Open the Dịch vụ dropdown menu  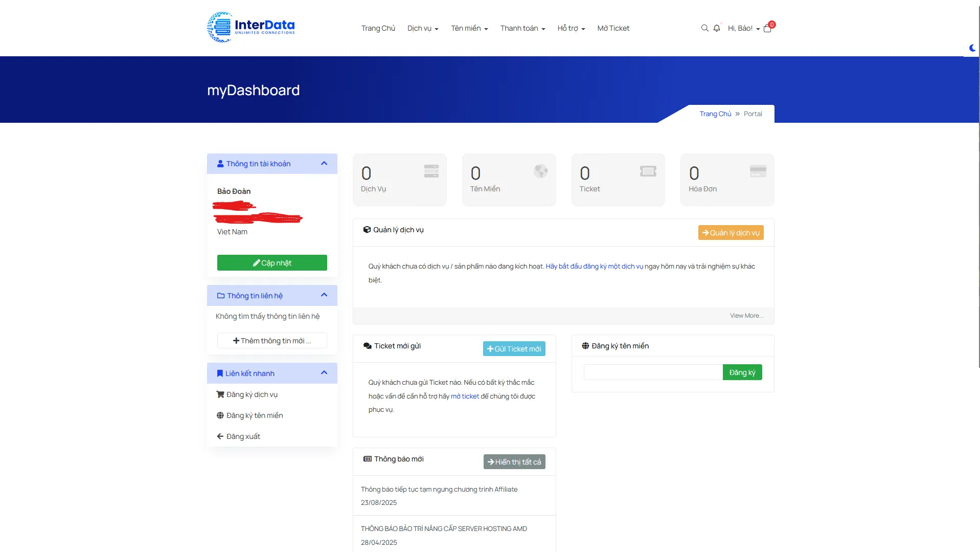tap(423, 28)
